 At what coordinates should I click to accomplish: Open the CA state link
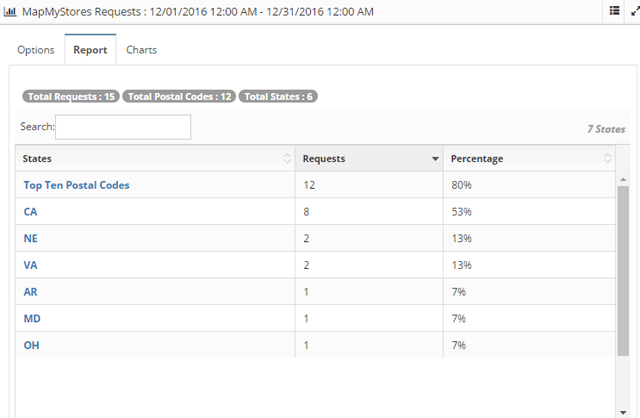point(31,212)
